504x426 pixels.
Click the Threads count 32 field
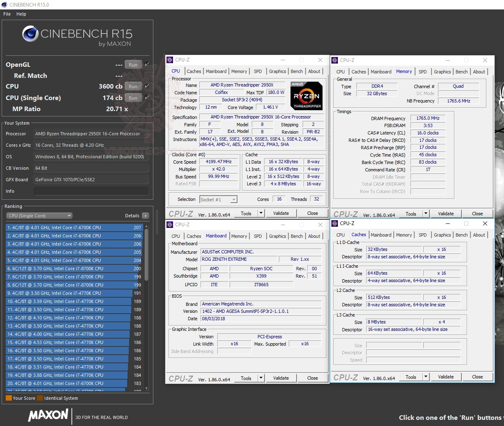316,199
